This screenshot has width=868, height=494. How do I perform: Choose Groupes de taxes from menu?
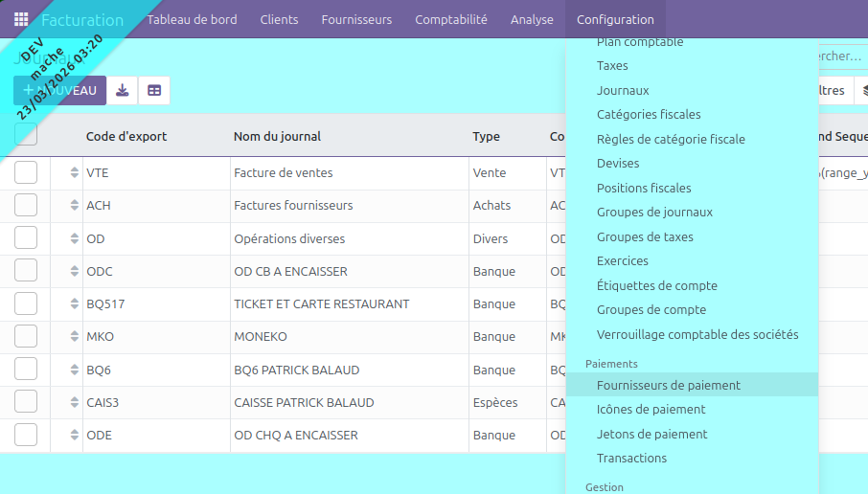[x=645, y=236]
